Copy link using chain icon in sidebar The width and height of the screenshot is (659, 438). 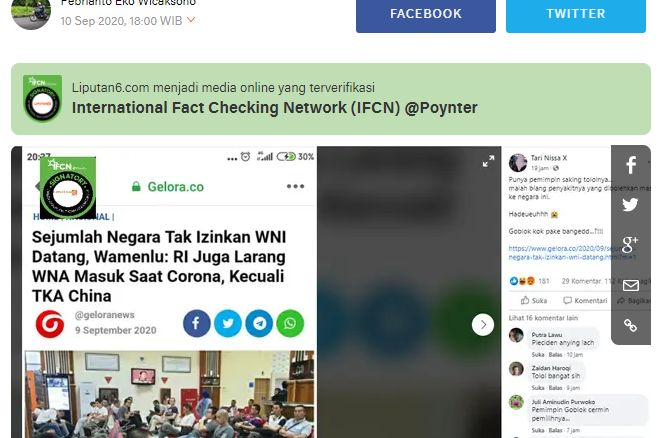[630, 325]
